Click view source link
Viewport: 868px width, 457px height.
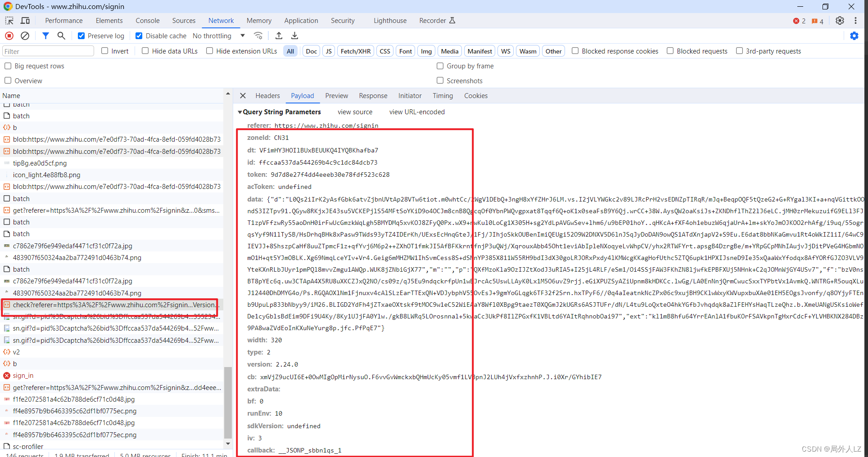355,112
